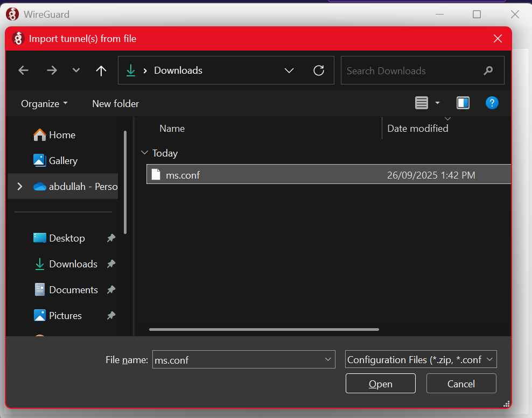Image resolution: width=532 pixels, height=418 pixels.
Task: Go up one folder level
Action: (x=101, y=70)
